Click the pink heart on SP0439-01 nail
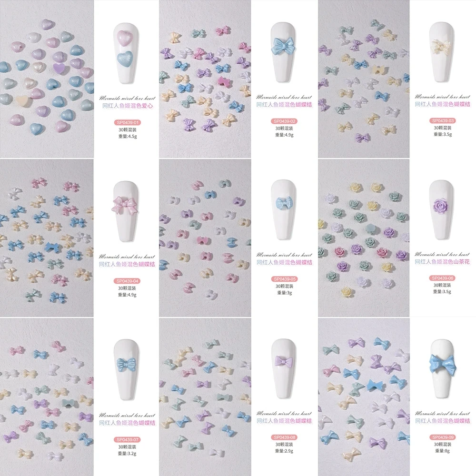The image size is (476, 476). click(x=125, y=38)
